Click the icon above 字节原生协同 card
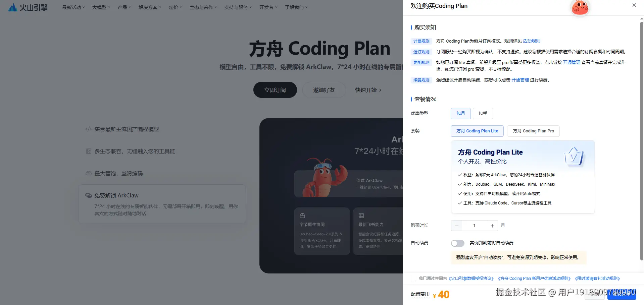The image size is (644, 305). tap(302, 216)
